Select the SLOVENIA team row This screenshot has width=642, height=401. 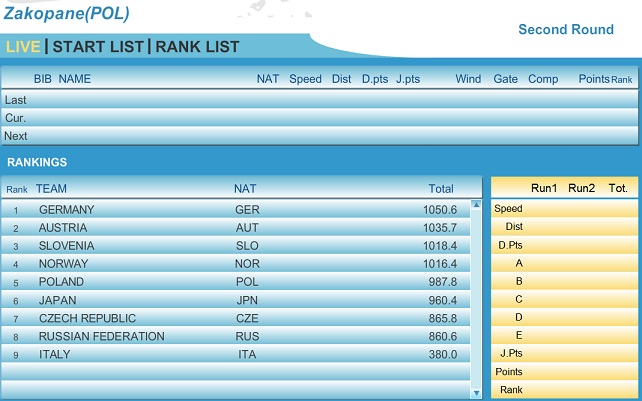coord(235,245)
